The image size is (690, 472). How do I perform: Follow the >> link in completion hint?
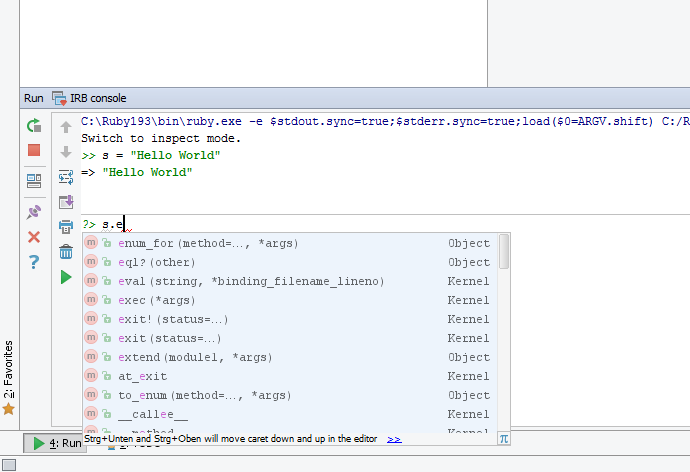394,439
